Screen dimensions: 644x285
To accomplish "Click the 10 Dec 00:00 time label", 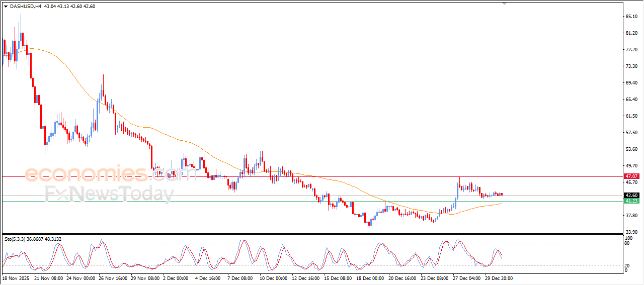I will (x=273, y=278).
